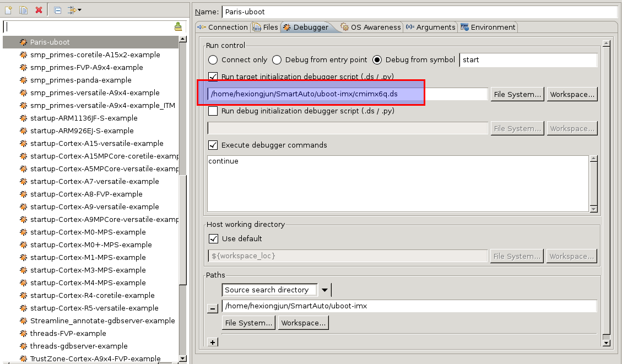Open the Source search directory dropdown
Image resolution: width=622 pixels, height=364 pixels.
[324, 290]
